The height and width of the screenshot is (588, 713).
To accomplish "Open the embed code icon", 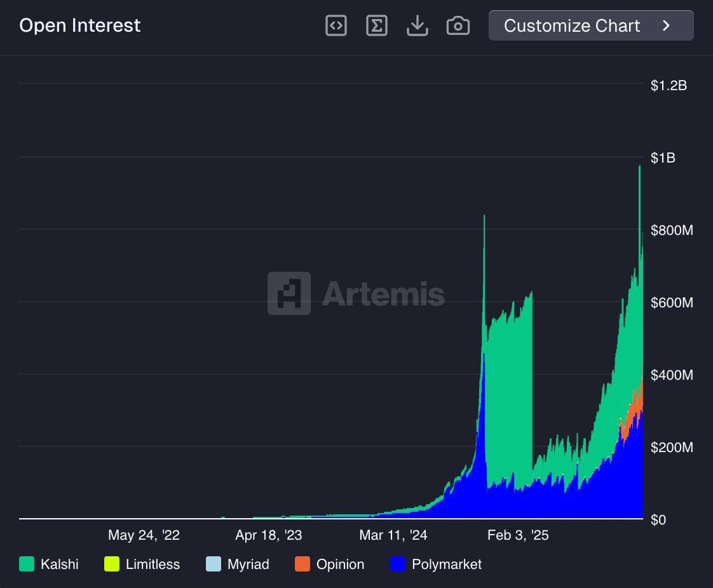I will tap(336, 25).
